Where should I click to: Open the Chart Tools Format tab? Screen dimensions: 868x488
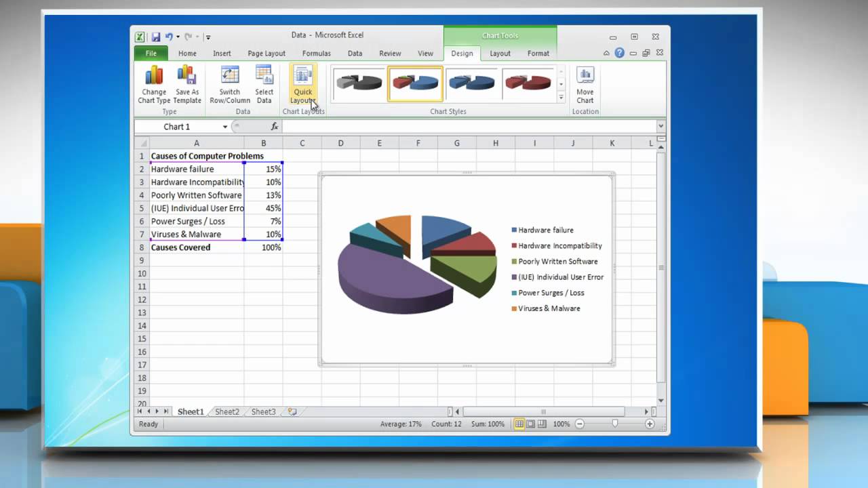coord(538,54)
